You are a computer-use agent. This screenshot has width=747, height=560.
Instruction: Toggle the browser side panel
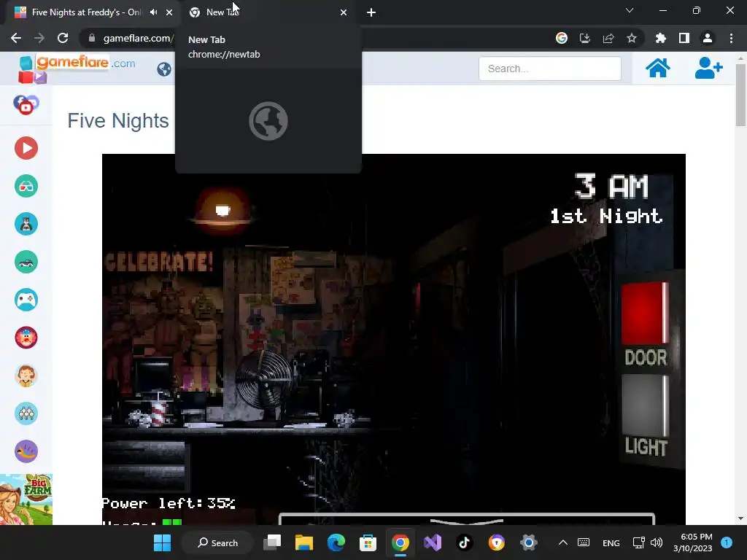[684, 38]
